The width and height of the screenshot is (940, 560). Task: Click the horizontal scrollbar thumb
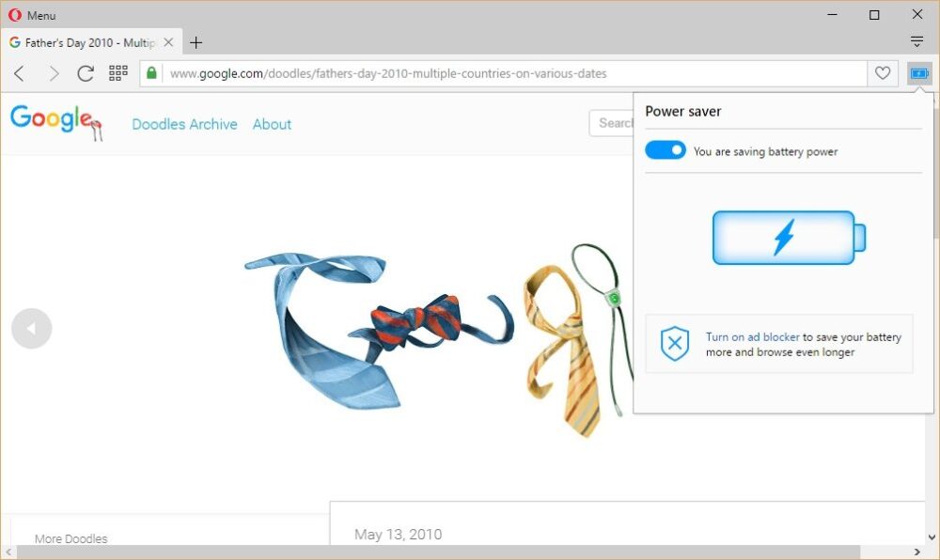(x=438, y=552)
